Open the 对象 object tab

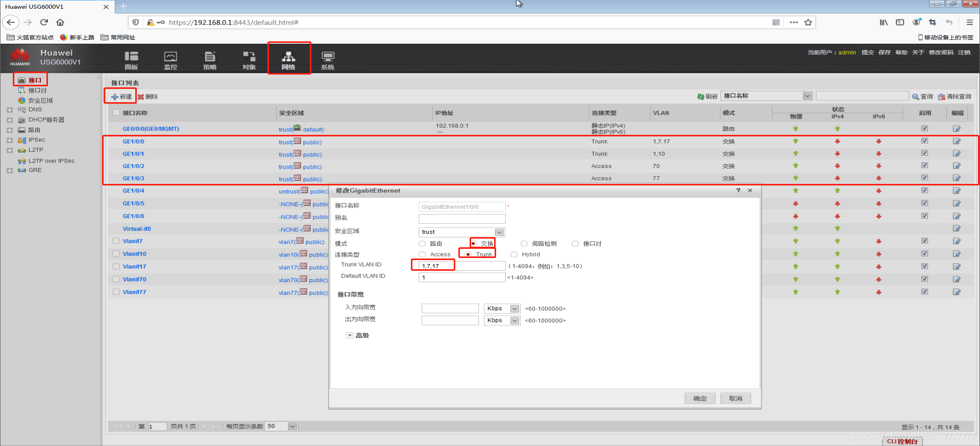coord(249,60)
